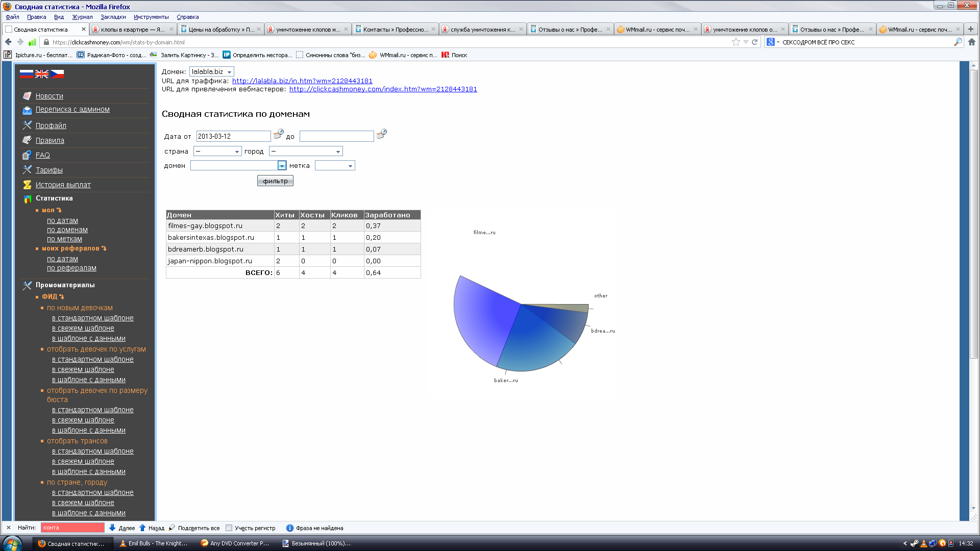Click Подсветить все highlight button
Screen dimensions: 980x551
pyautogui.click(x=194, y=528)
